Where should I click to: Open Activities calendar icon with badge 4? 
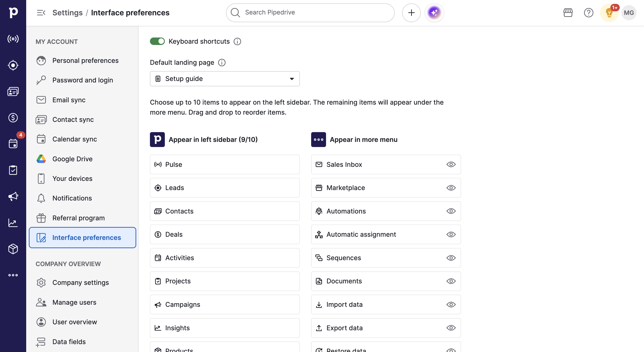tap(13, 144)
